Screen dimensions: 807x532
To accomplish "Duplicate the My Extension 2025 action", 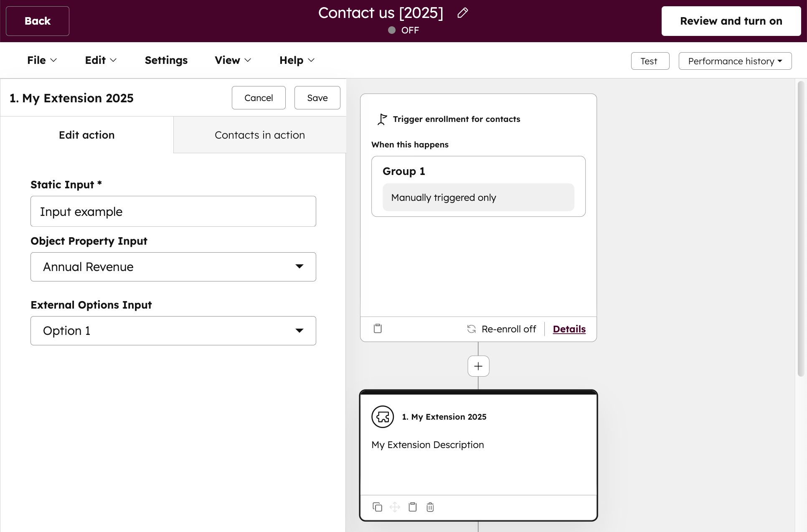I will (377, 507).
